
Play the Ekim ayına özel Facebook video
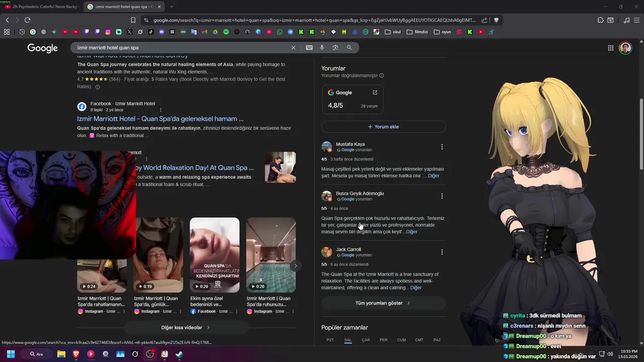(x=214, y=255)
